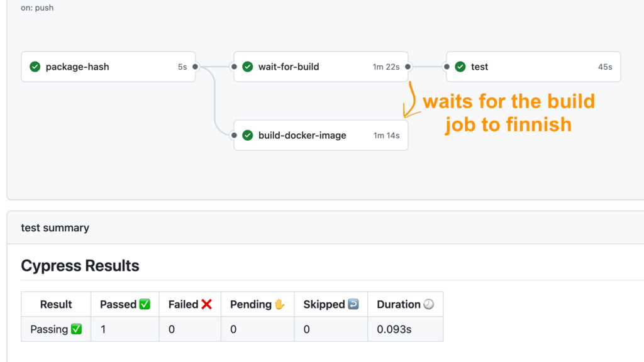Click the red X emoji in Failed header
Image resolution: width=644 pixels, height=362 pixels.
coord(208,304)
